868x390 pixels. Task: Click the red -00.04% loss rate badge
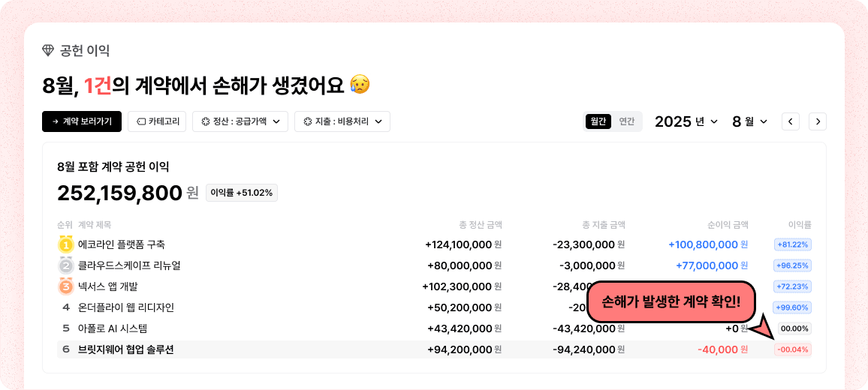[793, 349]
